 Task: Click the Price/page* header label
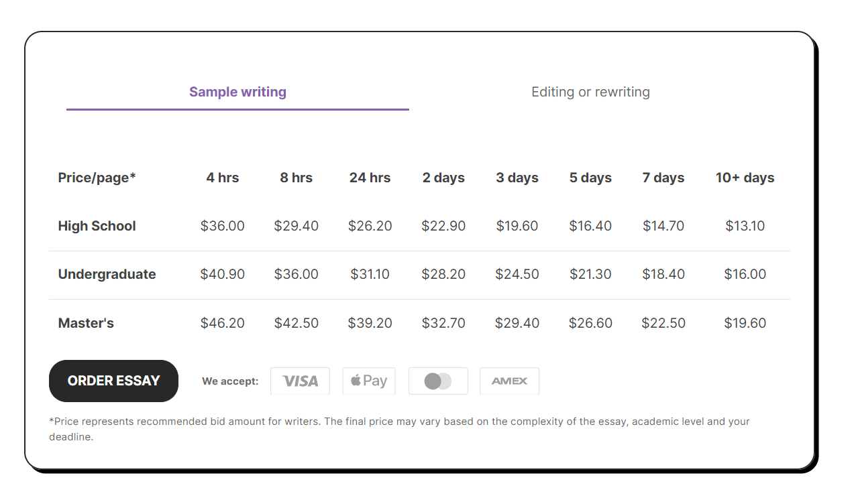click(x=97, y=178)
